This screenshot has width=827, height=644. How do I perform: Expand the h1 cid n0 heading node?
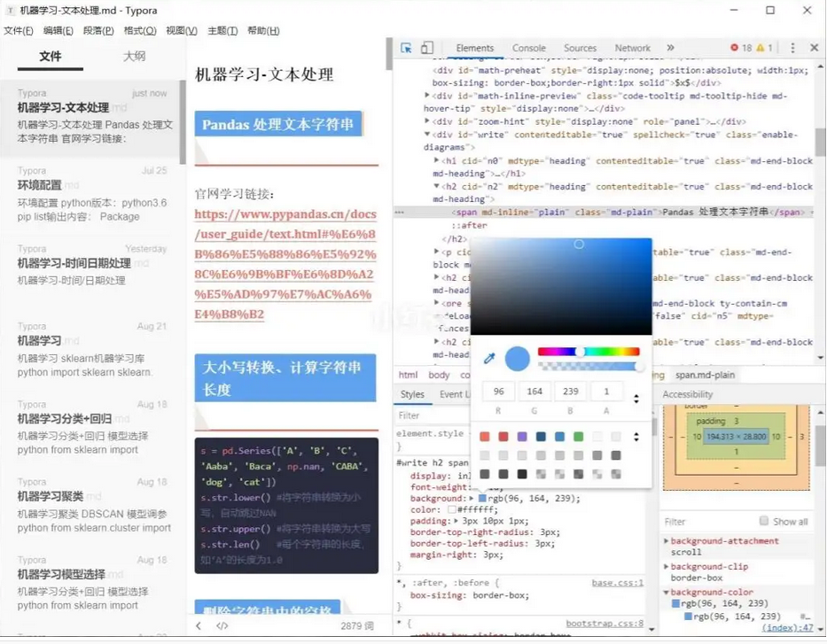pos(437,160)
